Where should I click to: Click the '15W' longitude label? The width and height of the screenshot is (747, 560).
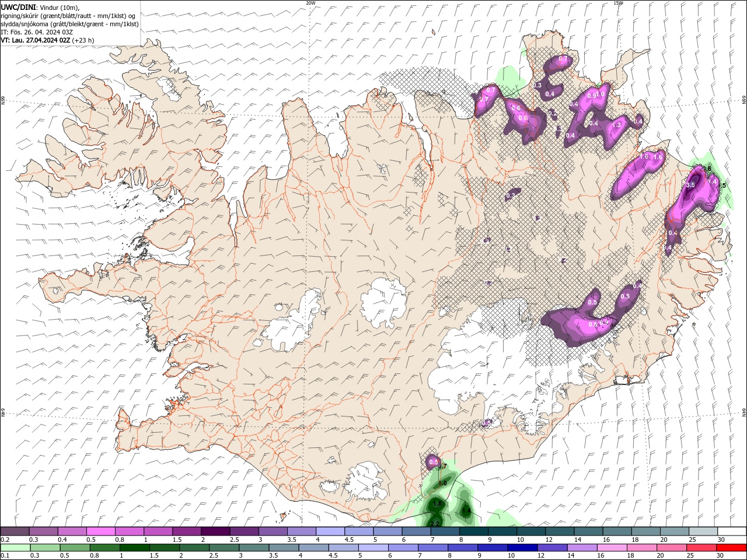coord(618,3)
